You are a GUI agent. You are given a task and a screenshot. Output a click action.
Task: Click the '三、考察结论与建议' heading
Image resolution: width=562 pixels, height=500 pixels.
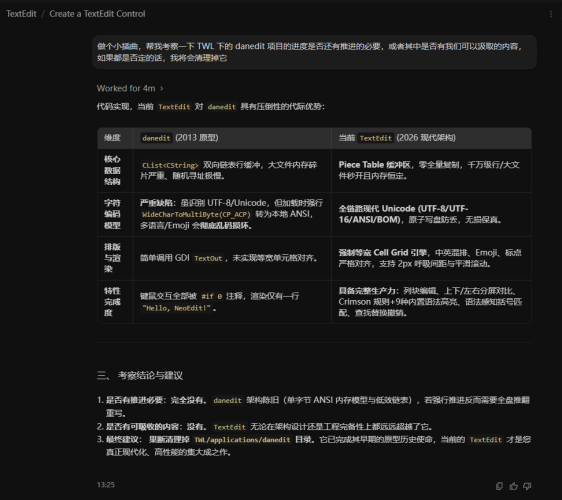coord(140,376)
